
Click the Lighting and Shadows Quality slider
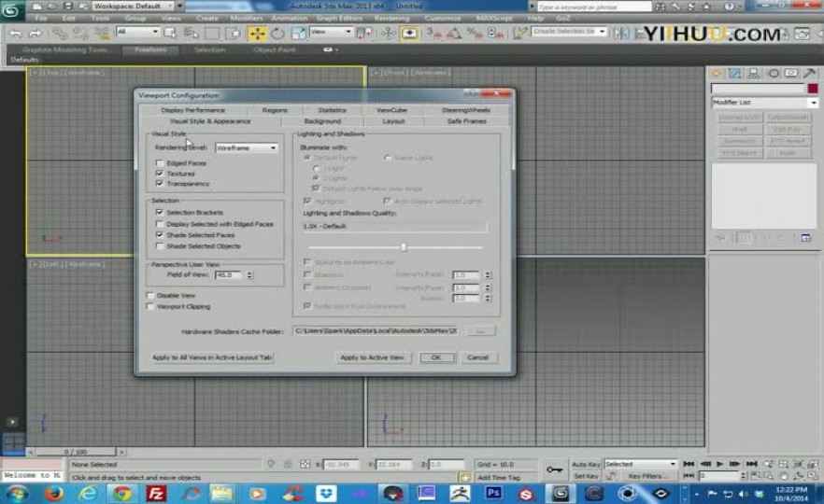[x=404, y=247]
